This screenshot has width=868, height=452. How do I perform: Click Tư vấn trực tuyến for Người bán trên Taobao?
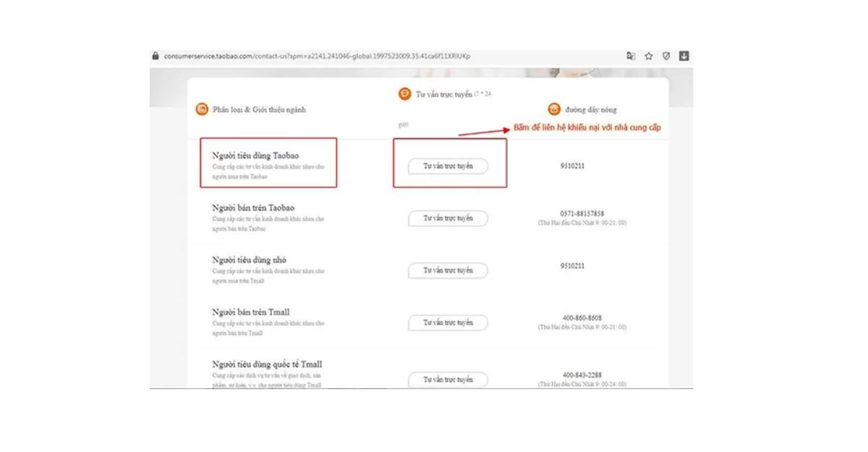(448, 218)
